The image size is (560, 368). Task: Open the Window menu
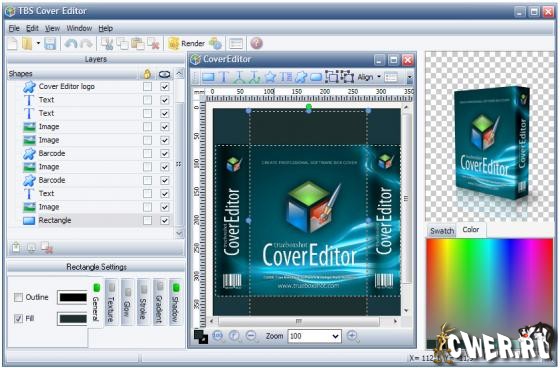tap(79, 28)
